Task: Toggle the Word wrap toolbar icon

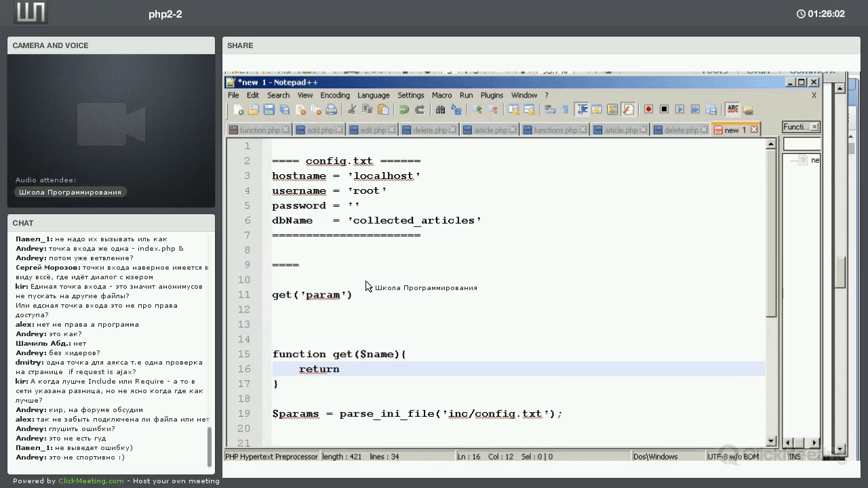Action: pos(550,110)
